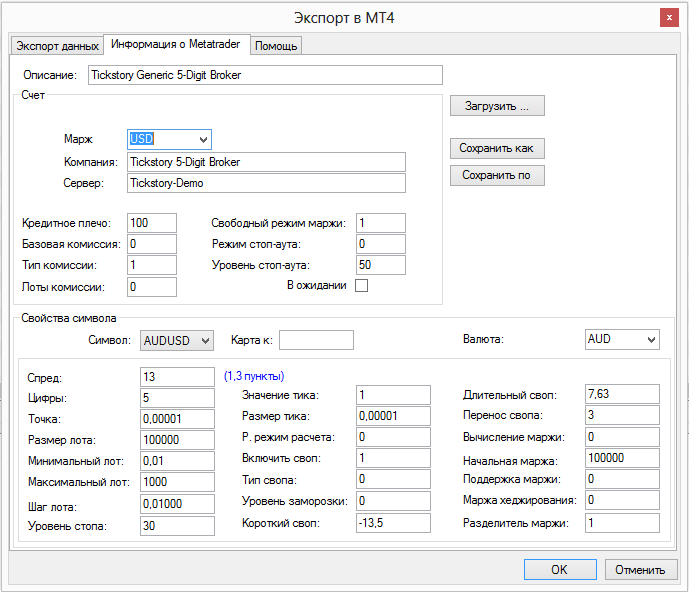This screenshot has width=689, height=592.
Task: Click the Поддержка маржи field
Action: (x=622, y=479)
